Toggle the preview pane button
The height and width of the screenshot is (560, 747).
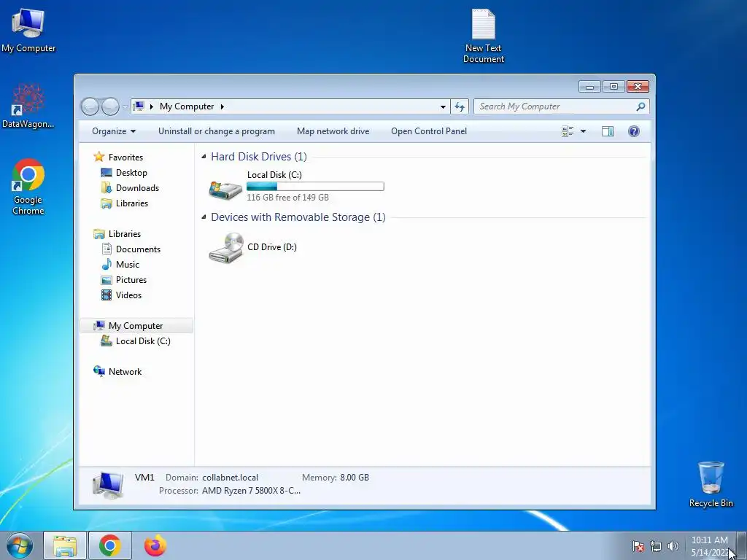(608, 131)
